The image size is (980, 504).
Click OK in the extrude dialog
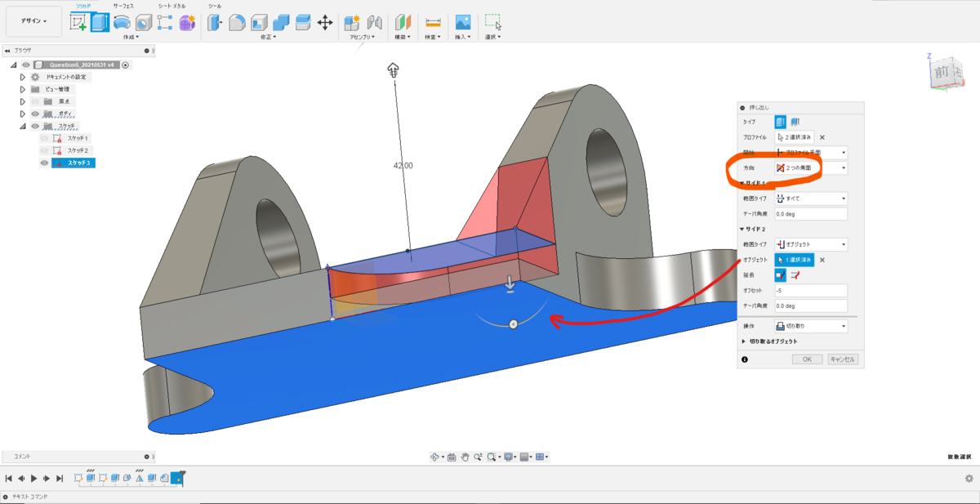[x=807, y=359]
